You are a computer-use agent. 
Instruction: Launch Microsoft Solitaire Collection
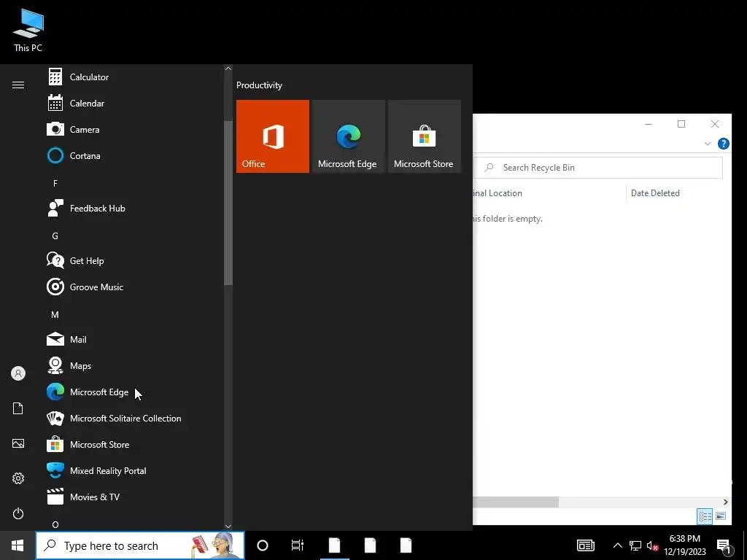[x=133, y=418]
